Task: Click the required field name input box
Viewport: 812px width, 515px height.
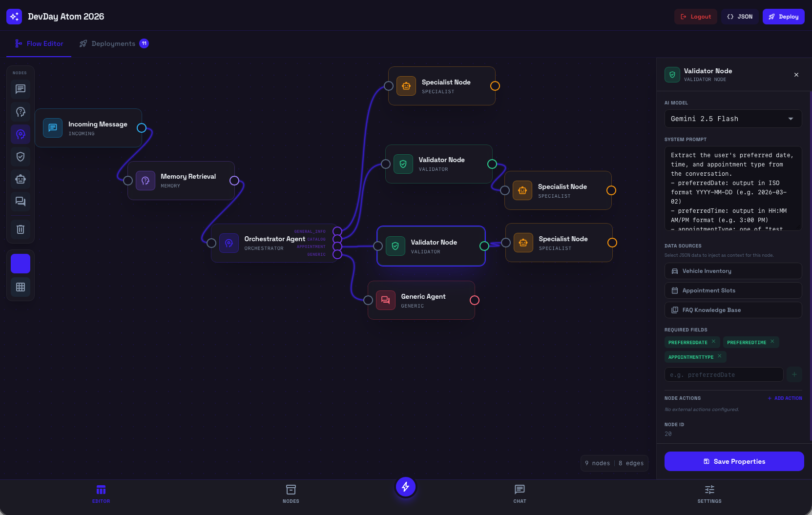Action: 724,374
